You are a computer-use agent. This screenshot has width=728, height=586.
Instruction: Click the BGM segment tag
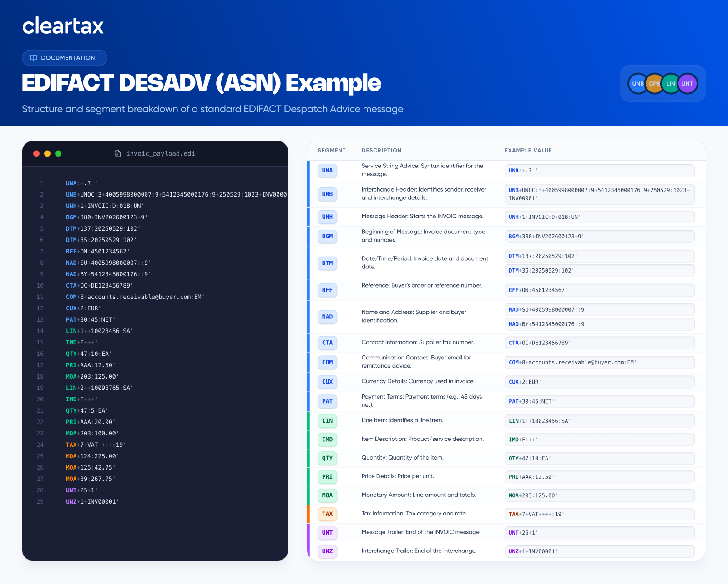328,237
